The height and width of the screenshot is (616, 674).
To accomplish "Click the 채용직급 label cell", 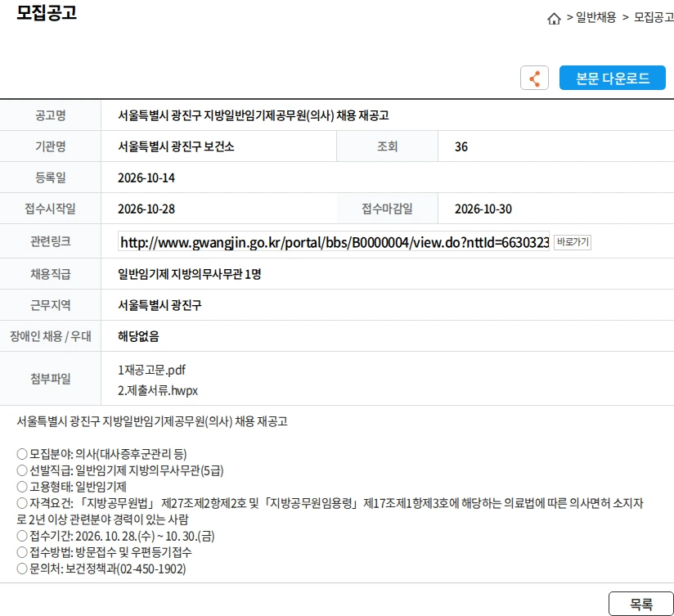I will (x=50, y=274).
